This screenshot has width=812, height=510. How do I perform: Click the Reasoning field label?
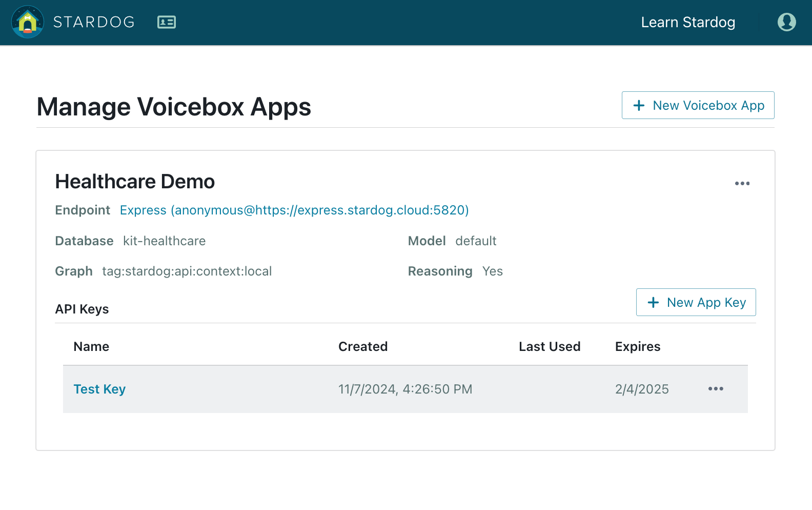[440, 271]
